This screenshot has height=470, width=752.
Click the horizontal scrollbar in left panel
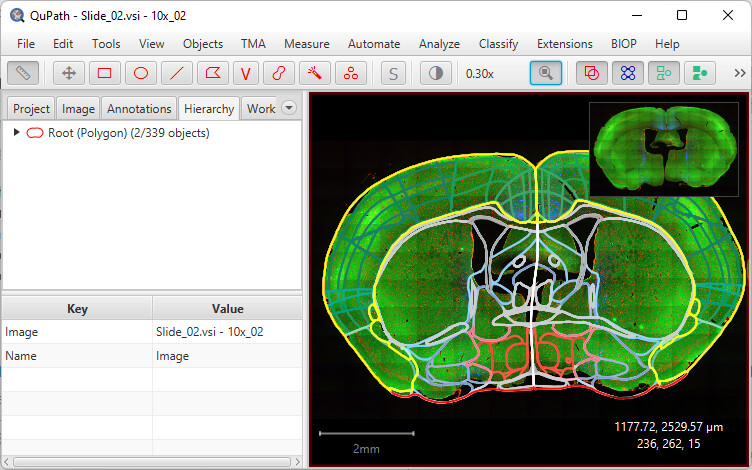pyautogui.click(x=152, y=462)
